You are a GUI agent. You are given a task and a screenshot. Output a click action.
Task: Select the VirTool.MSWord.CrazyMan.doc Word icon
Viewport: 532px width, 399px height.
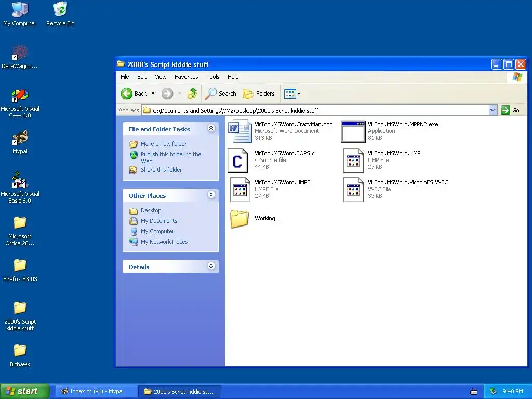tap(240, 131)
